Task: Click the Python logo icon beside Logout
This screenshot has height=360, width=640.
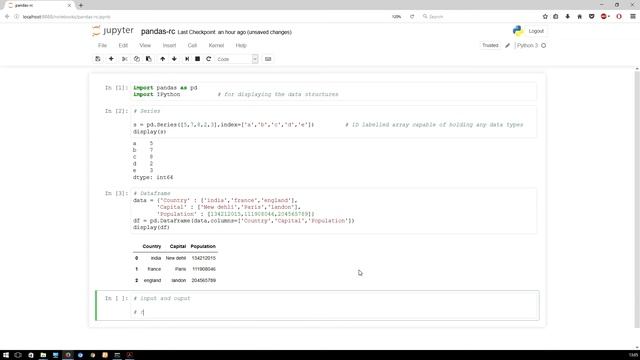Action: pos(518,31)
